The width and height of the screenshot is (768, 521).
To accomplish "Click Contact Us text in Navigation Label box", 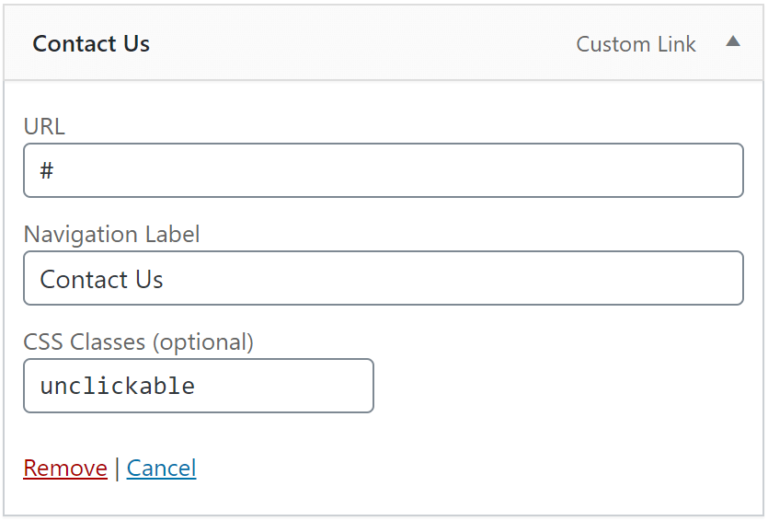I will click(101, 280).
